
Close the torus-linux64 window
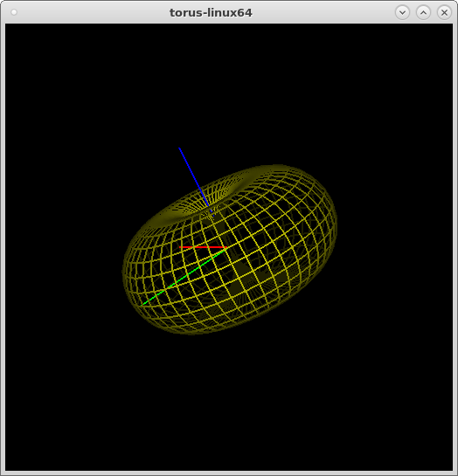point(444,13)
